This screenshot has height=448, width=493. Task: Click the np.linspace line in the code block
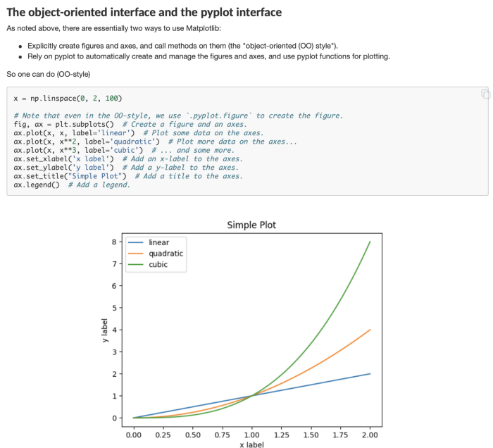tap(63, 97)
